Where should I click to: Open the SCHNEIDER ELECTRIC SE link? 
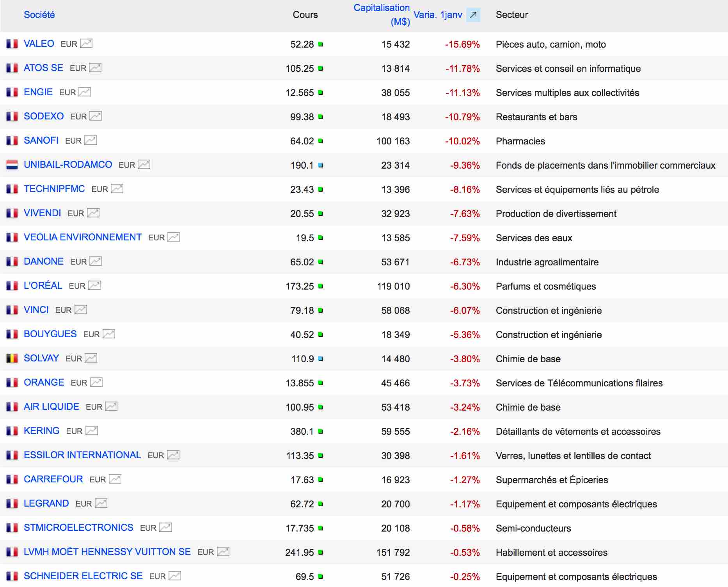83,576
